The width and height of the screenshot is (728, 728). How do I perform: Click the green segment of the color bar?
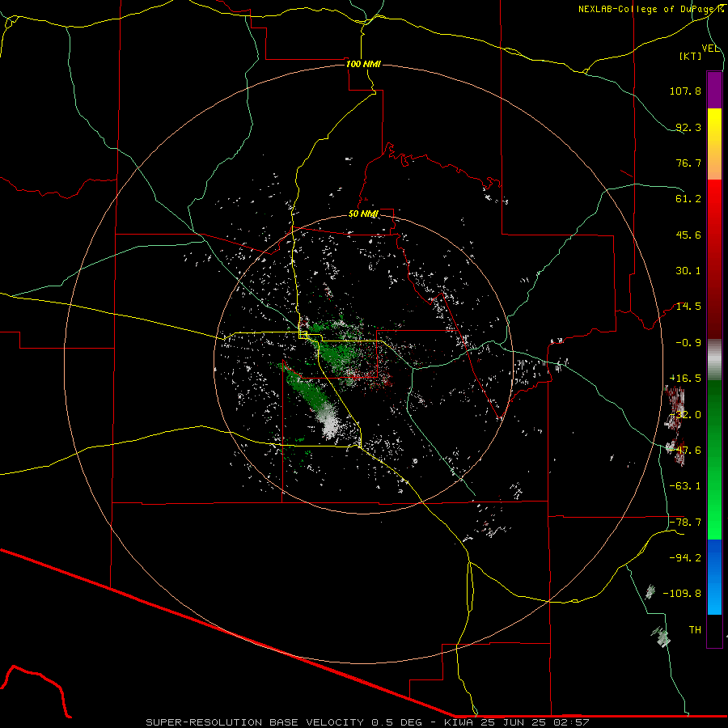(x=714, y=459)
